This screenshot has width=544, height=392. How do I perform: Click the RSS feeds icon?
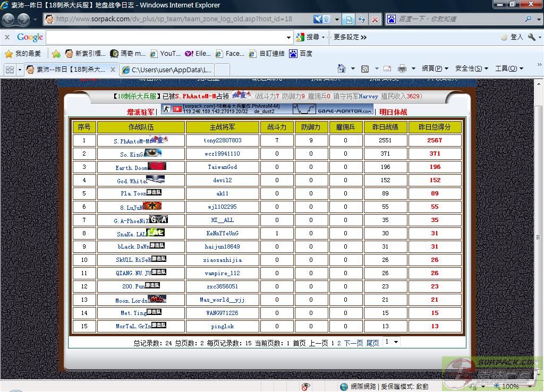click(x=365, y=69)
